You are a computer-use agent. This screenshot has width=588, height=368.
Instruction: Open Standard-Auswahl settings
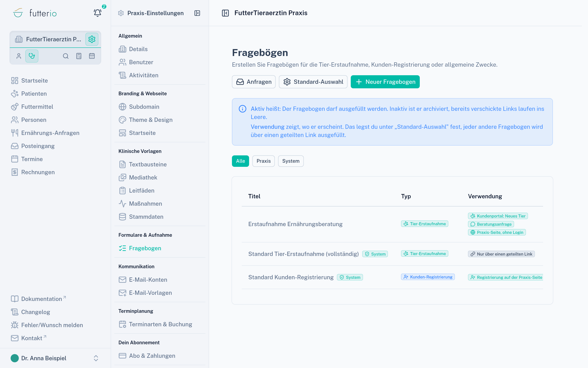313,82
